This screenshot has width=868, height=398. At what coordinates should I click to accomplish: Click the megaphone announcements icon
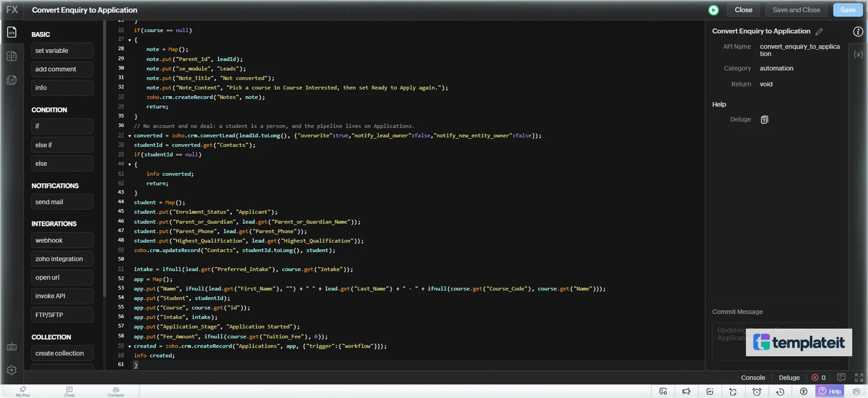[686, 391]
